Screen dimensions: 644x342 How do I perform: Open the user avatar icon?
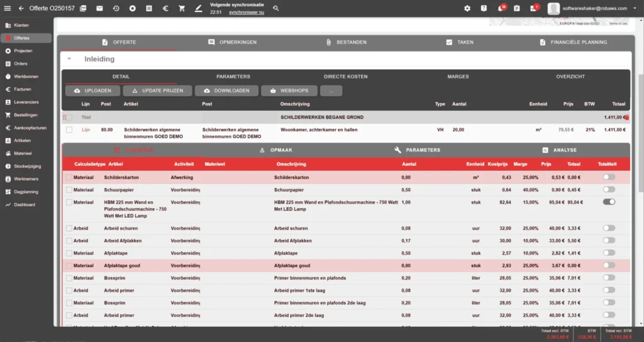coord(553,8)
